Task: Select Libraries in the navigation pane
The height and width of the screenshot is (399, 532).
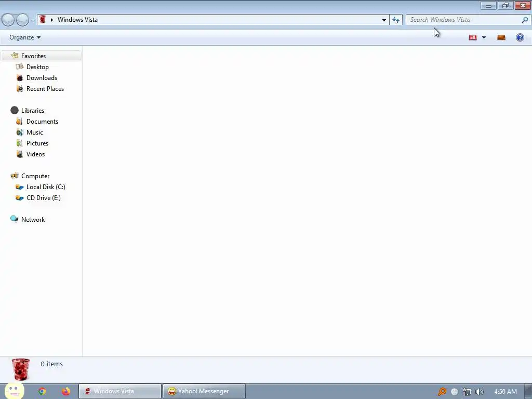Action: point(33,111)
